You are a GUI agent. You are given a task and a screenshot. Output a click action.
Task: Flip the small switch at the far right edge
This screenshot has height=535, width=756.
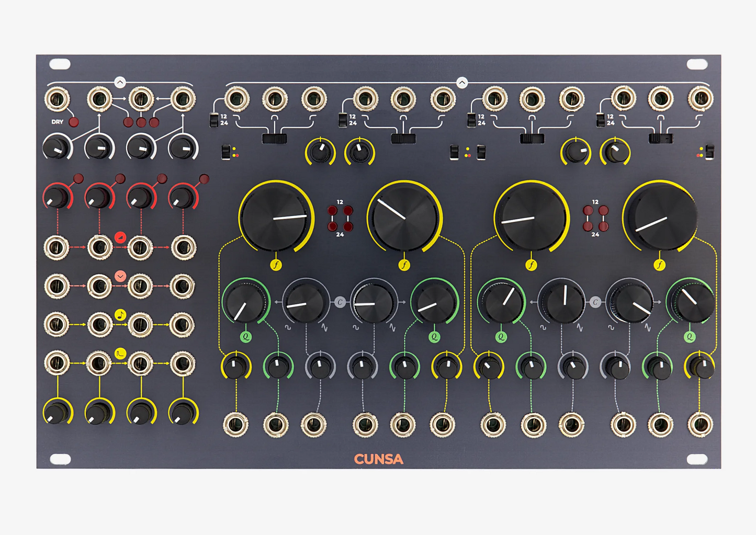[709, 152]
